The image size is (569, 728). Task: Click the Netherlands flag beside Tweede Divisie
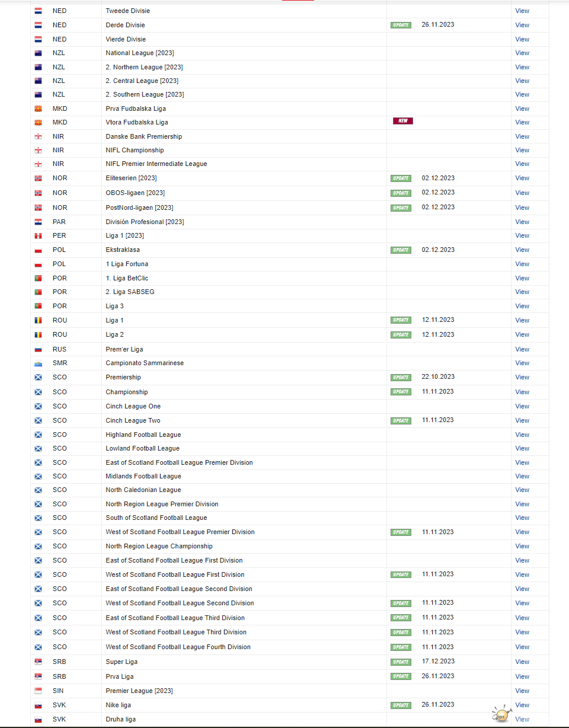[38, 11]
